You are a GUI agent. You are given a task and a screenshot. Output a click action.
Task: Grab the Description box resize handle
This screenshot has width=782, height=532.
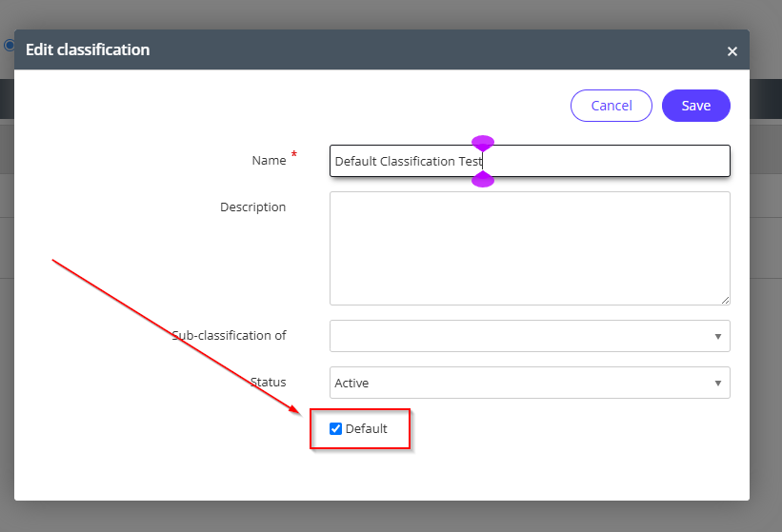click(725, 300)
